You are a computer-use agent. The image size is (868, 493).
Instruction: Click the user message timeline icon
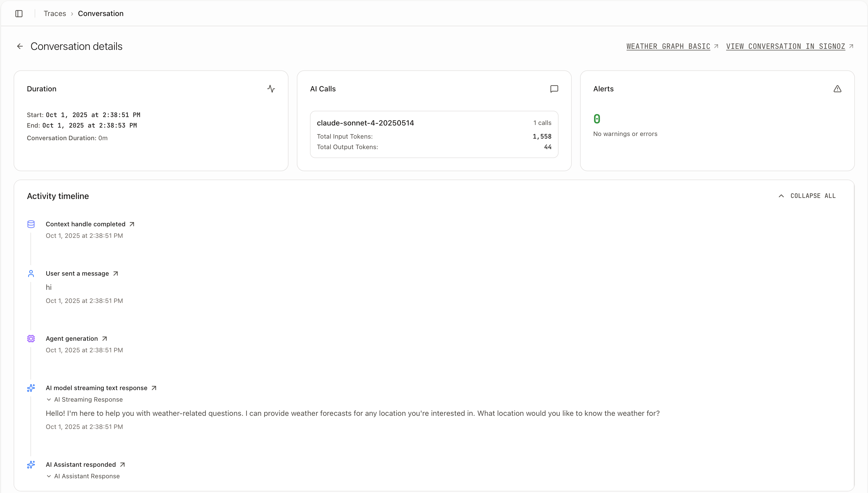[x=31, y=274]
